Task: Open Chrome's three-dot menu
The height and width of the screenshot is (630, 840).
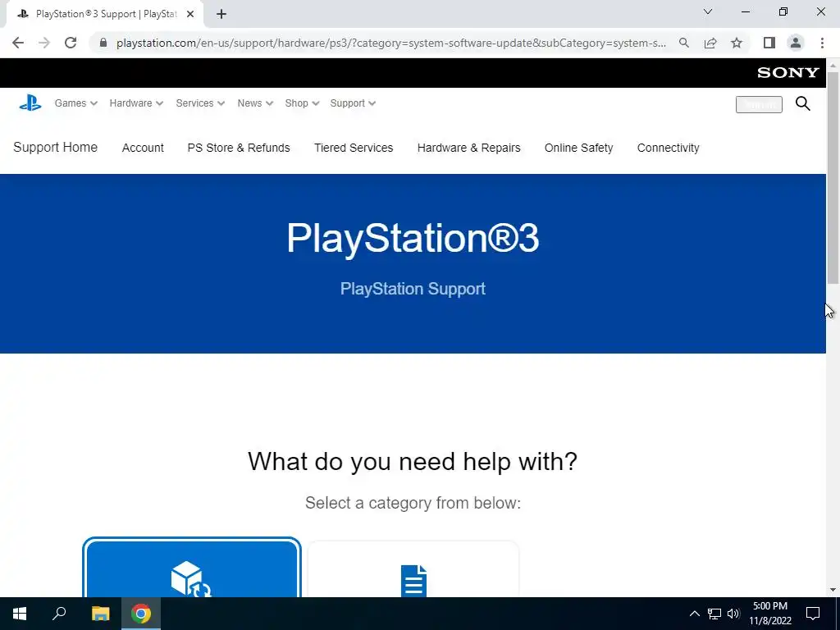Action: click(822, 43)
